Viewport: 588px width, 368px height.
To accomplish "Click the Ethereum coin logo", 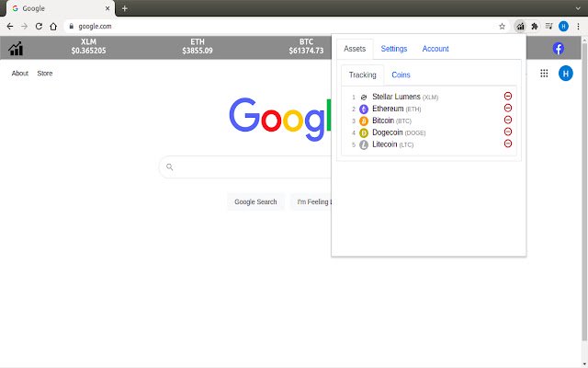I will pos(364,109).
